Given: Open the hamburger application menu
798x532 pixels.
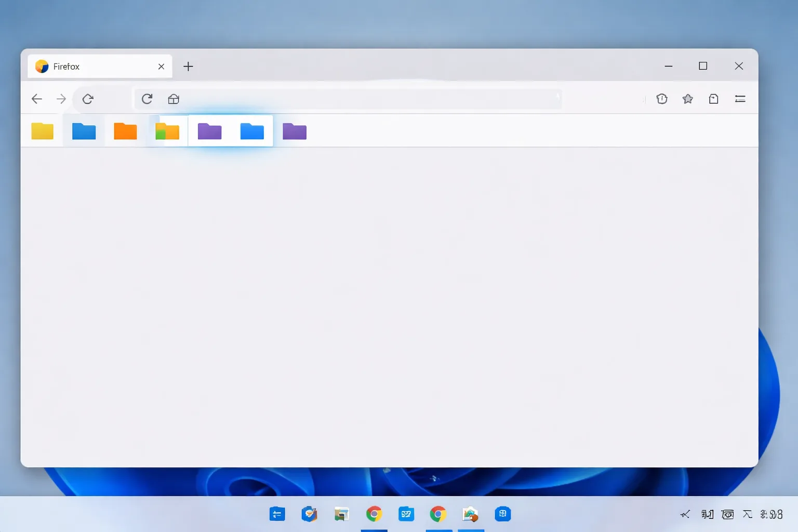Looking at the screenshot, I should tap(740, 99).
